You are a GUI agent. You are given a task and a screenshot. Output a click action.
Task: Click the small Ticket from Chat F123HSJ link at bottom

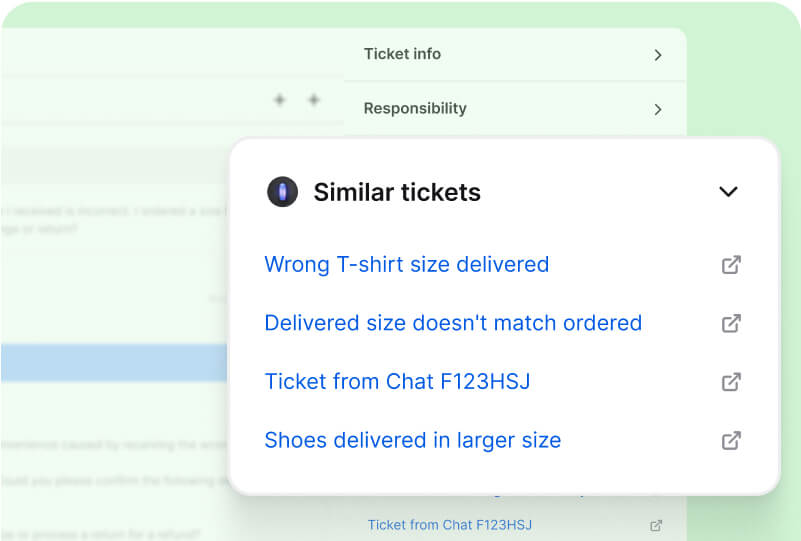coord(450,525)
